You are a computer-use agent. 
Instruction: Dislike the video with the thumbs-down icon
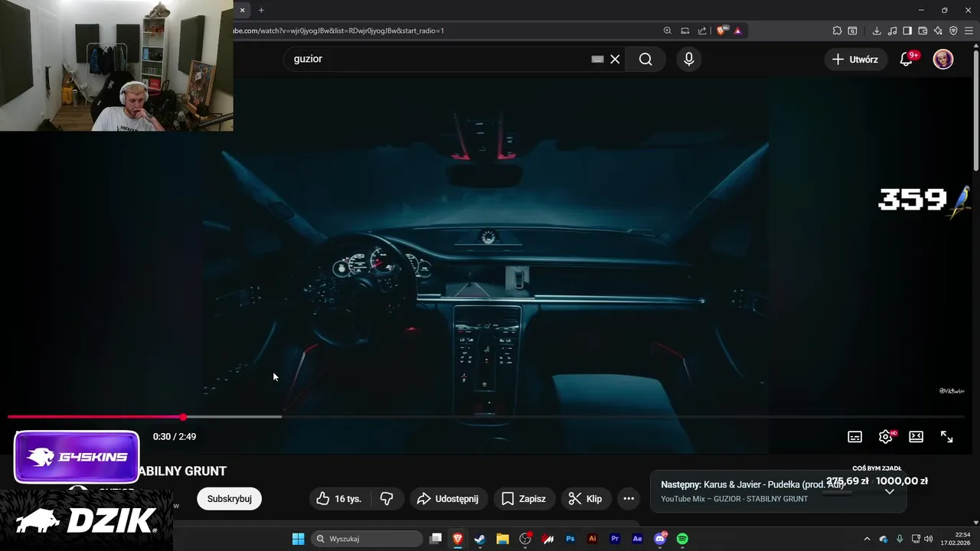(387, 498)
